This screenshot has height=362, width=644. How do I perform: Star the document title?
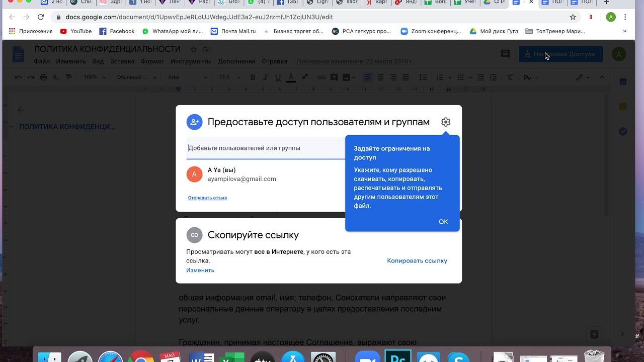coord(194,49)
